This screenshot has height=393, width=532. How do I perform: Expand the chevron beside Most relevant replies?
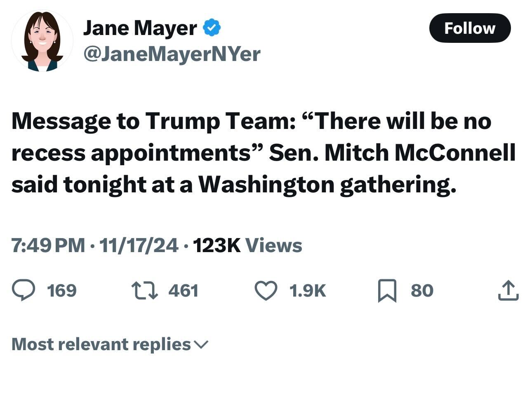point(201,344)
